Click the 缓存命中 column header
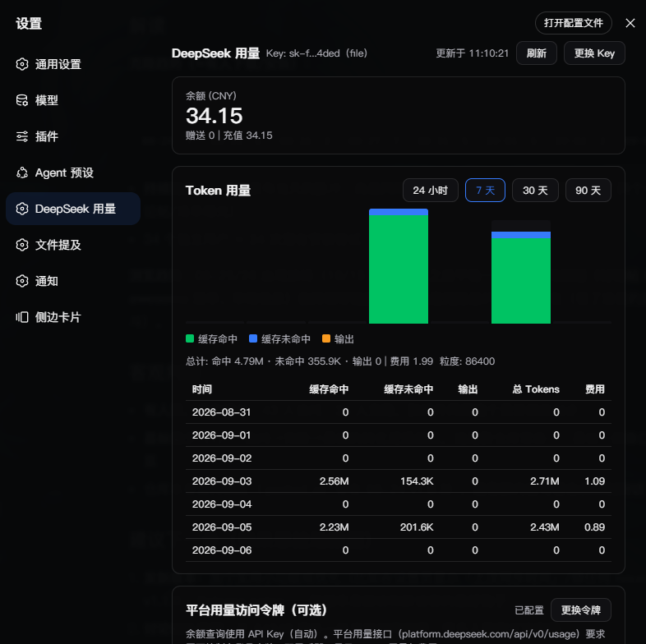 point(329,389)
